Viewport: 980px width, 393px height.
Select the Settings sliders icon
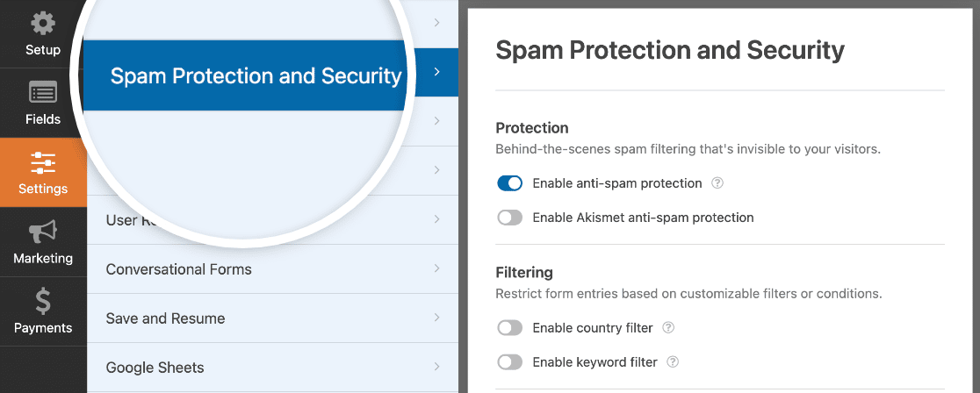(42, 162)
